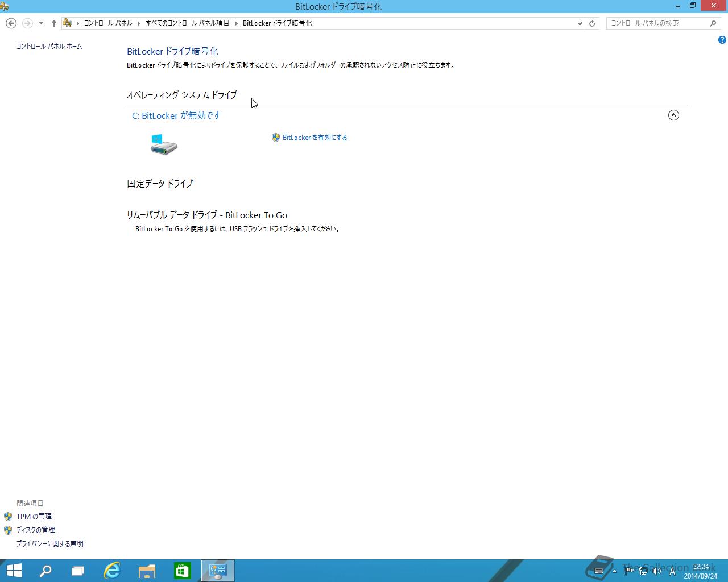Click the BitLocker keys icon in the address bar

(68, 23)
